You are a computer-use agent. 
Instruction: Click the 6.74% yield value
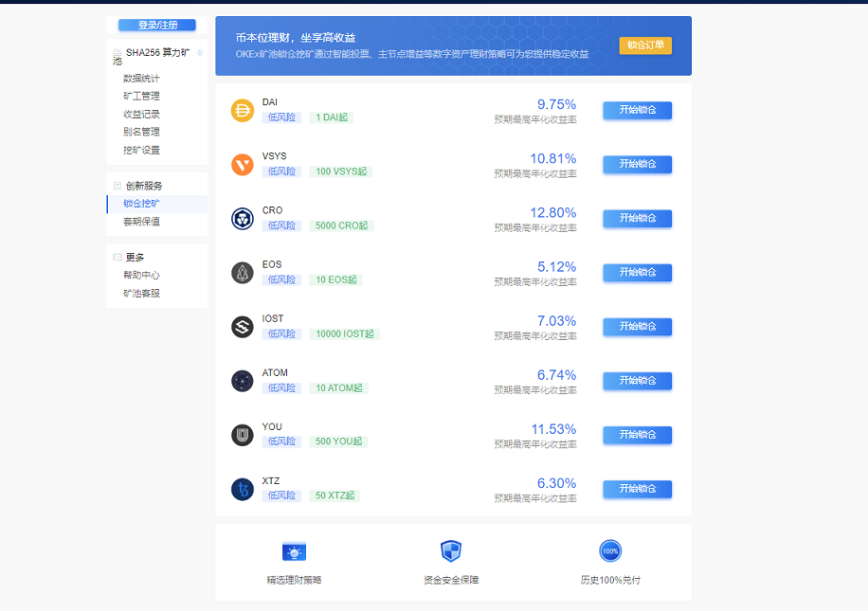coord(556,376)
